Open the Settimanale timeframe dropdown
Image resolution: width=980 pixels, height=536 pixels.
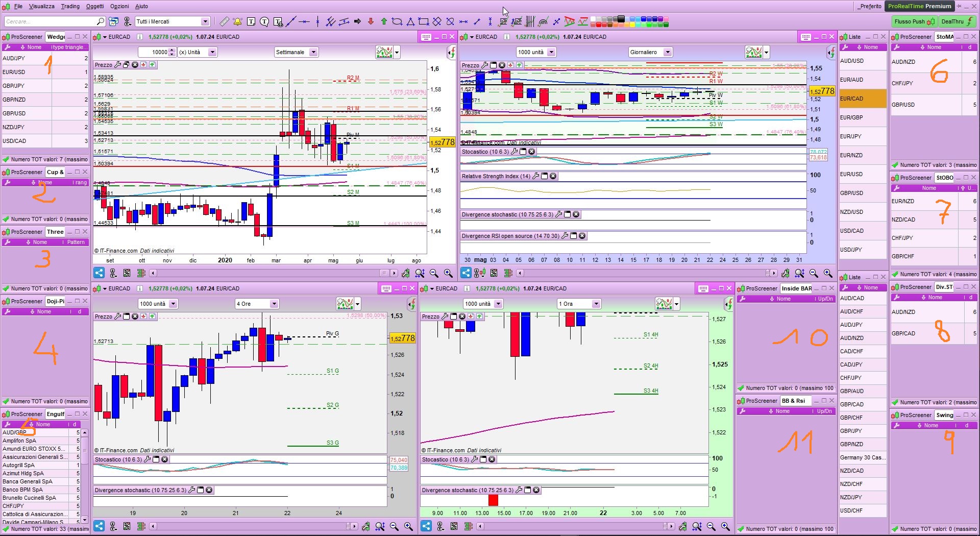pyautogui.click(x=313, y=52)
